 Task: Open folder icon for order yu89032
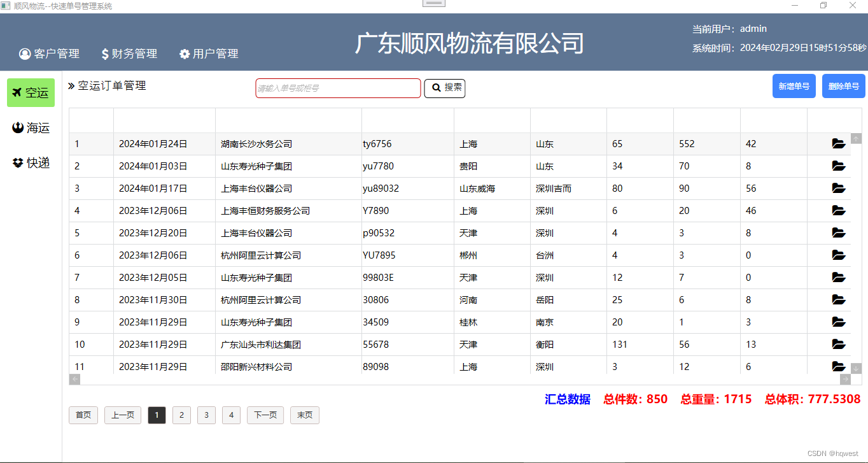click(x=839, y=189)
